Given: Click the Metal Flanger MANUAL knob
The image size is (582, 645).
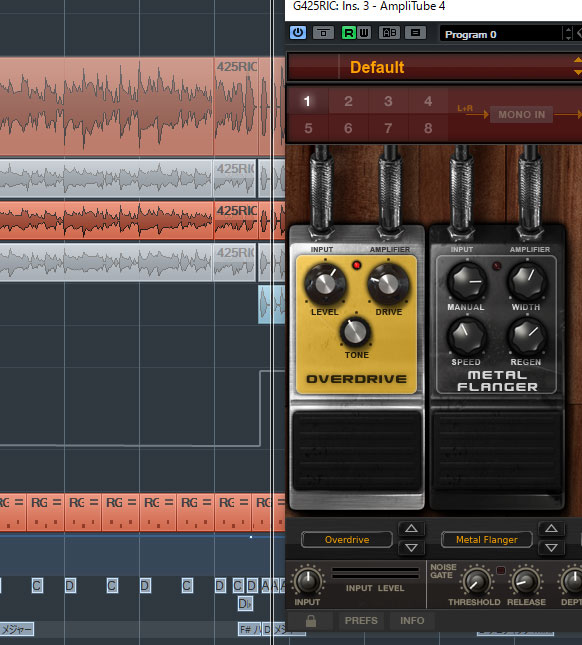Looking at the screenshot, I should click(x=467, y=281).
